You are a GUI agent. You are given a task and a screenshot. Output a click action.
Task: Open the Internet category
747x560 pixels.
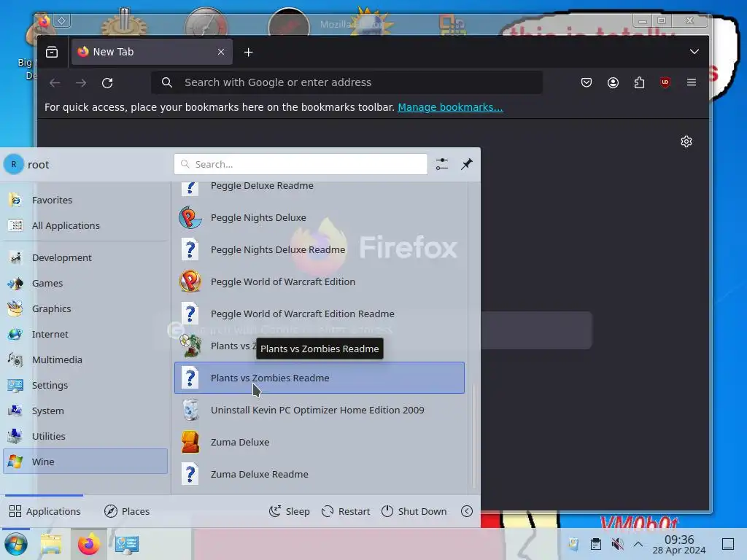point(86,334)
